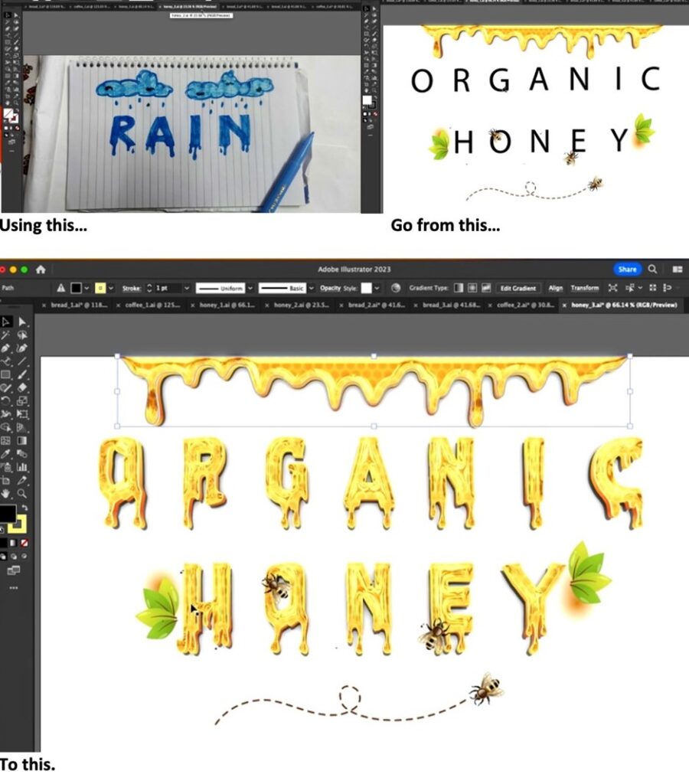The image size is (689, 784).
Task: Click the Recolor Artwork wheel icon
Action: (396, 288)
